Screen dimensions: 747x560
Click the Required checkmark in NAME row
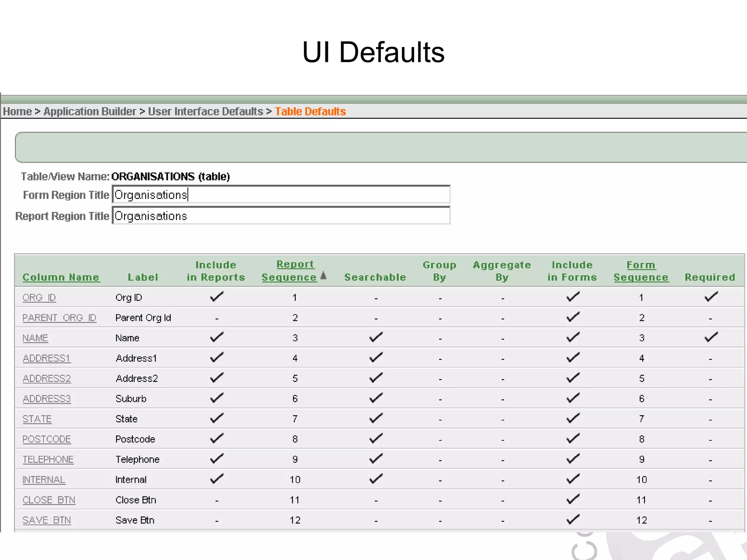click(711, 337)
